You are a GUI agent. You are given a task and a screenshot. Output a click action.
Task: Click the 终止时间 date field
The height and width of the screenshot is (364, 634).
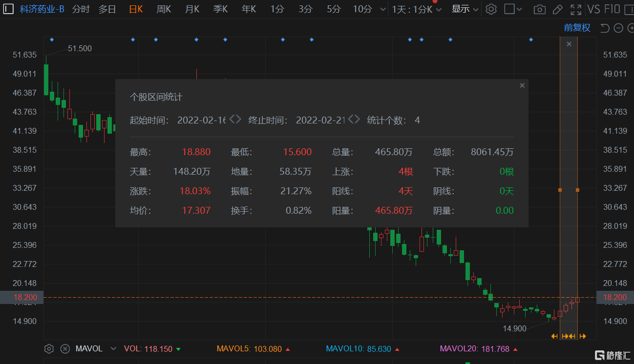pyautogui.click(x=320, y=120)
